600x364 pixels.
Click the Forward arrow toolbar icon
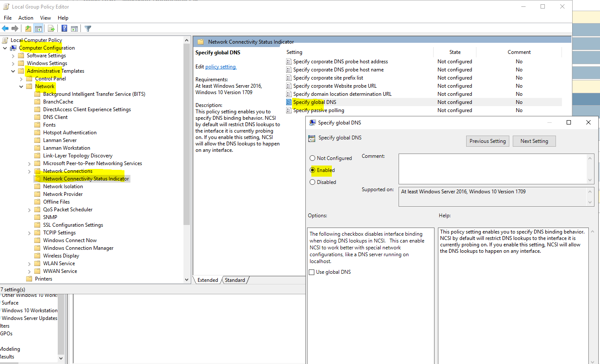tap(15, 29)
